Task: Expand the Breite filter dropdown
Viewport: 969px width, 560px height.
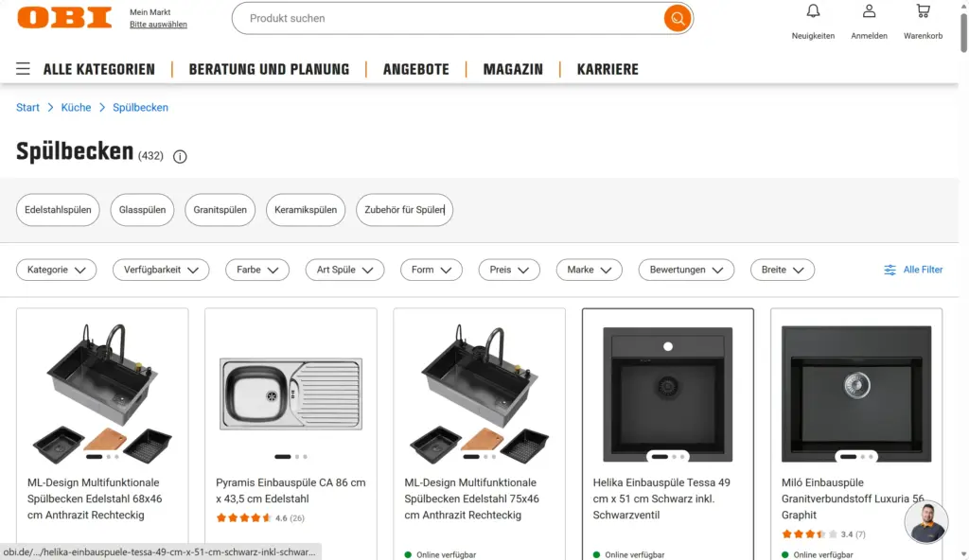Action: (x=783, y=270)
